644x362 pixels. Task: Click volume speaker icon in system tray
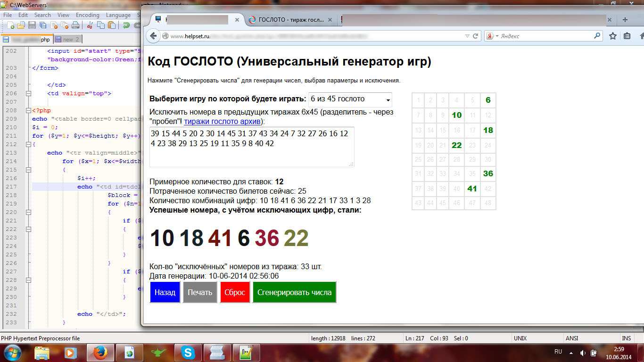(x=583, y=353)
